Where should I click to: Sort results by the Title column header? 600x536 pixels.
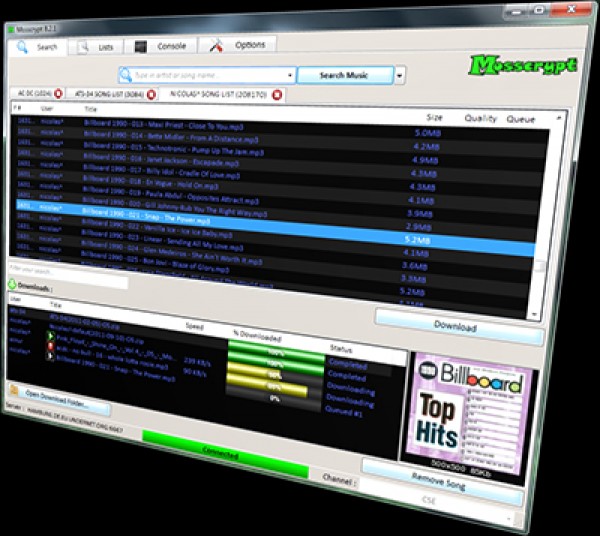click(x=91, y=109)
